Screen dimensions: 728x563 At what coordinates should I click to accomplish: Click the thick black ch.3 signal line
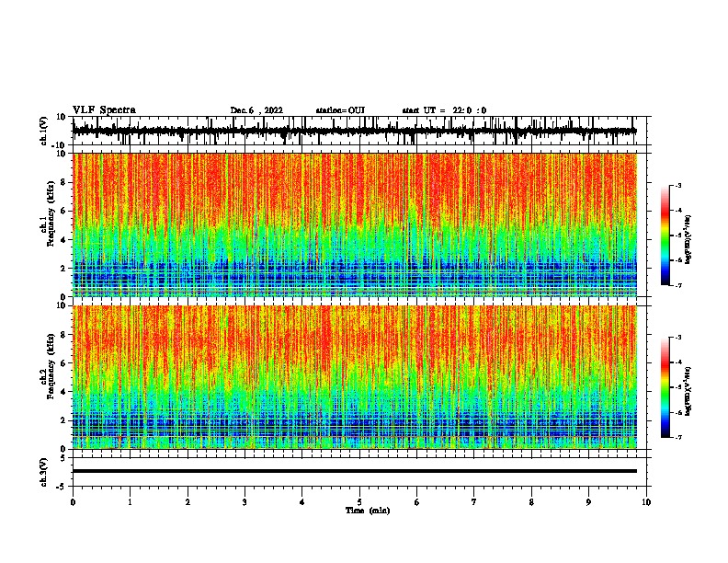tap(355, 471)
